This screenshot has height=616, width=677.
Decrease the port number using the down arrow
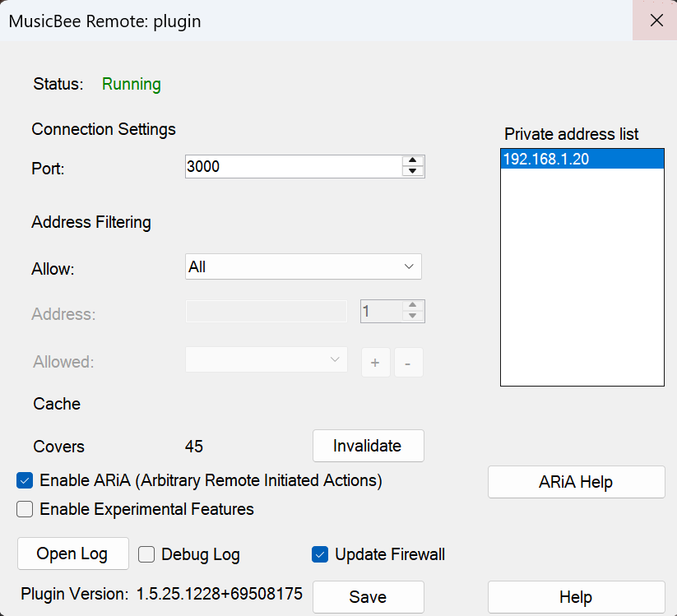pos(413,170)
